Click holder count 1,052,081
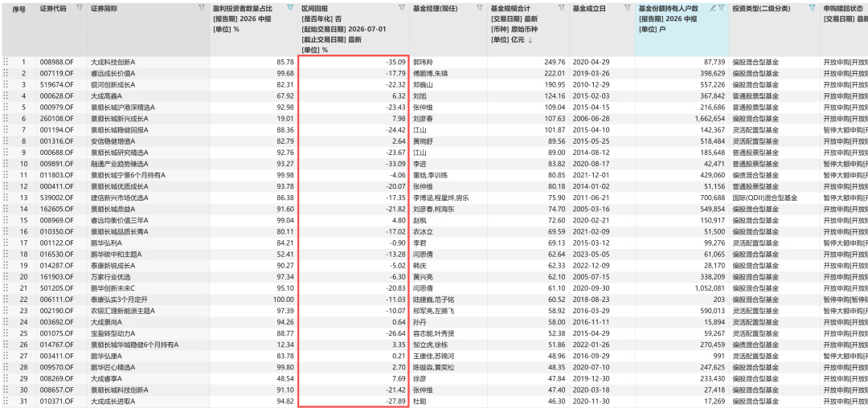Screen dimensions: 868x408 (x=710, y=288)
